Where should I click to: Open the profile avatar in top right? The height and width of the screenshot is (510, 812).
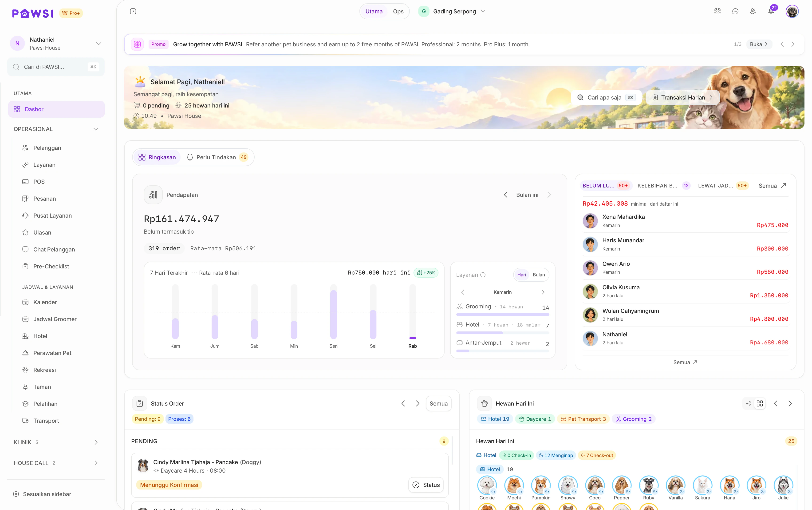792,12
